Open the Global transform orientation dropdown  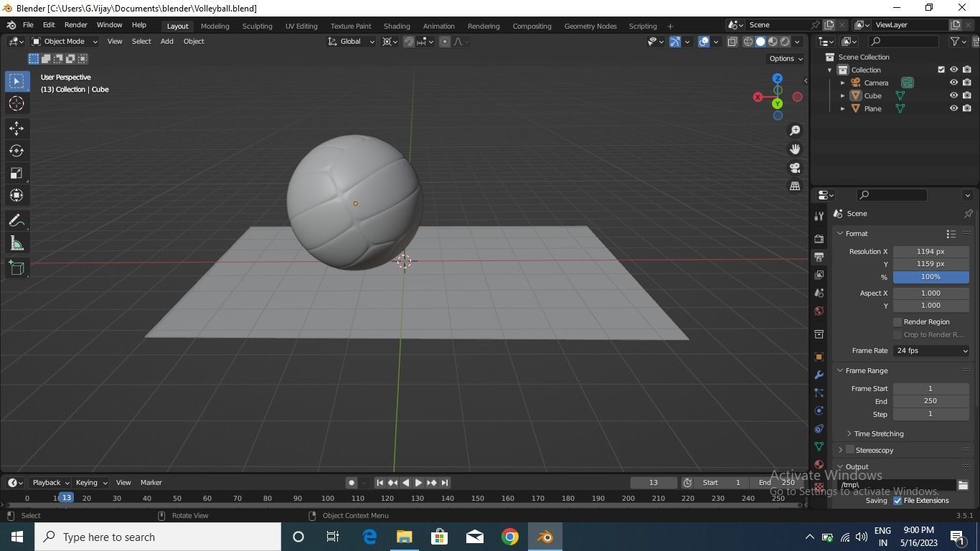[x=351, y=42]
